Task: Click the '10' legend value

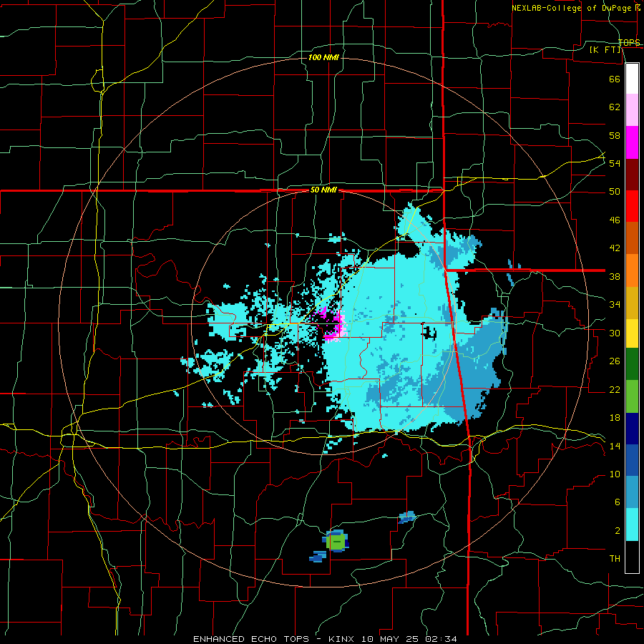Action: [x=615, y=474]
